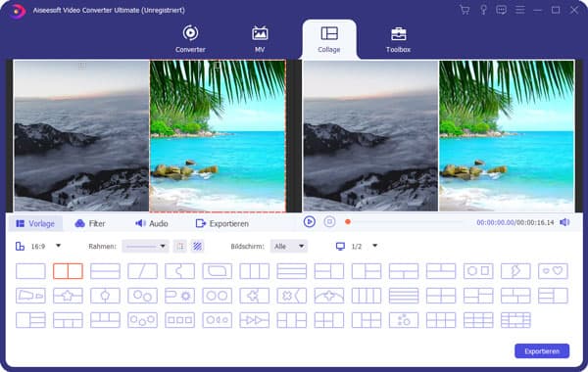Select the single-frame template

point(30,271)
